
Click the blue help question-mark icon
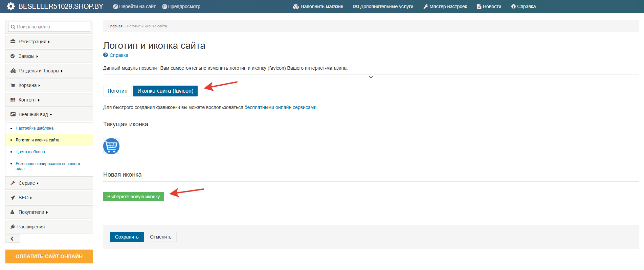[x=106, y=55]
